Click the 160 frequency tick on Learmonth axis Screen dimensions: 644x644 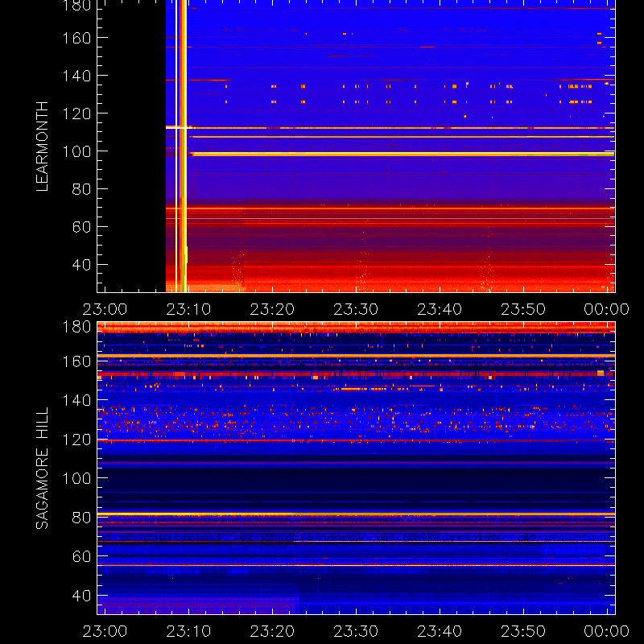76,38
